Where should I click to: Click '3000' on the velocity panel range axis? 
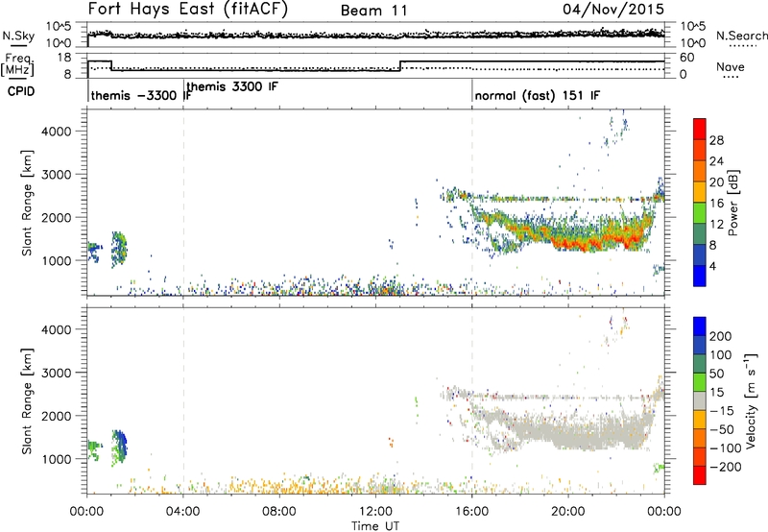[x=57, y=373]
